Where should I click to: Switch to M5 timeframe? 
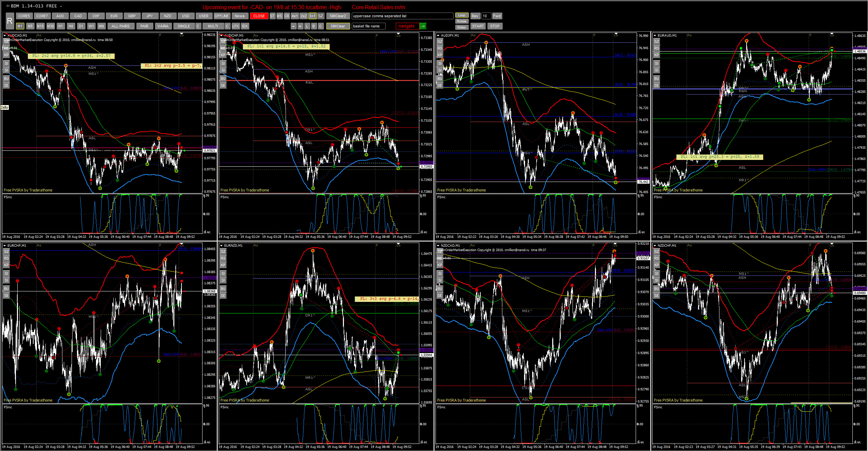[x=30, y=26]
